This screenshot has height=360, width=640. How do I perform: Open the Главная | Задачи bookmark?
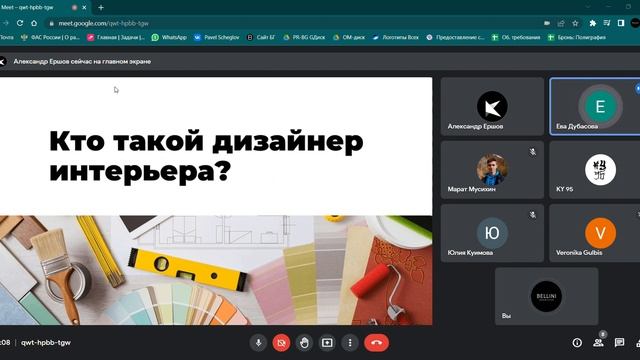click(x=116, y=37)
